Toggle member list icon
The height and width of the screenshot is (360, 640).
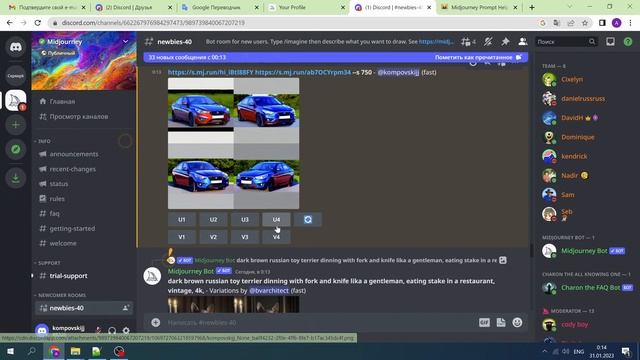[x=522, y=42]
